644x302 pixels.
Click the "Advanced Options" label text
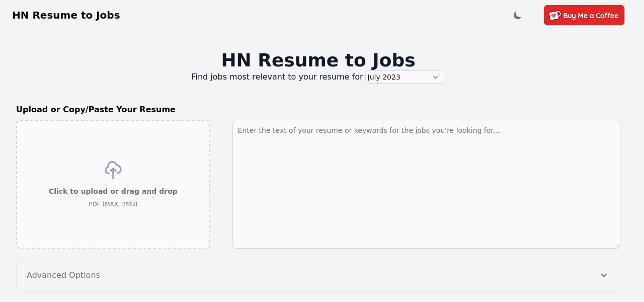click(63, 275)
